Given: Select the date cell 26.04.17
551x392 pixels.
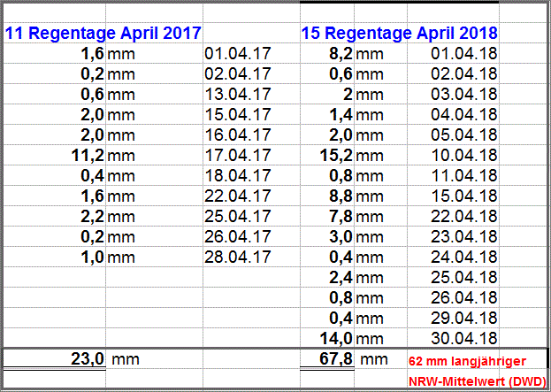Looking at the screenshot, I should (x=238, y=237).
